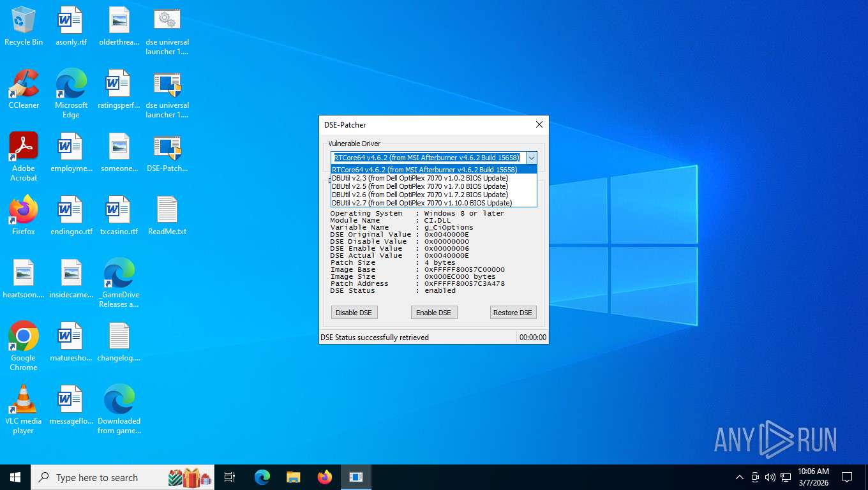
Task: Open Edge from the taskbar
Action: [262, 477]
